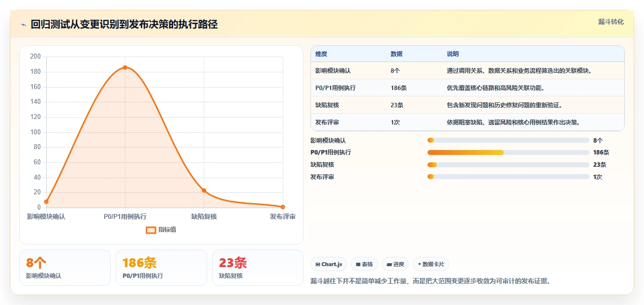This screenshot has width=644, height=305.
Task: Click the 1次 table cell
Action: 395,122
